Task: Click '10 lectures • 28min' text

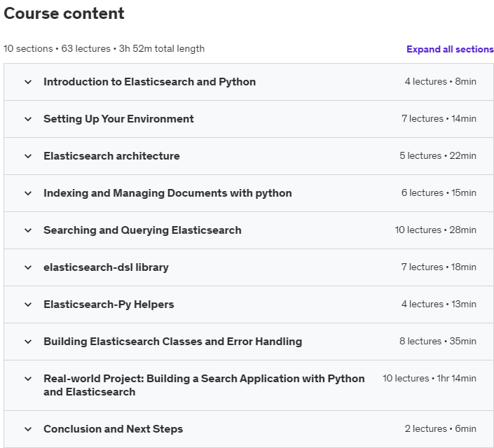Action: coord(435,230)
